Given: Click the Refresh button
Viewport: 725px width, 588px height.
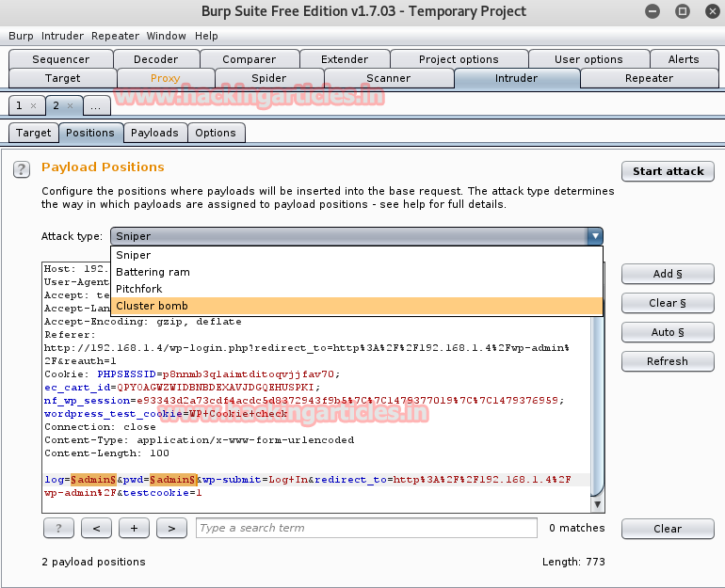Looking at the screenshot, I should pyautogui.click(x=669, y=361).
